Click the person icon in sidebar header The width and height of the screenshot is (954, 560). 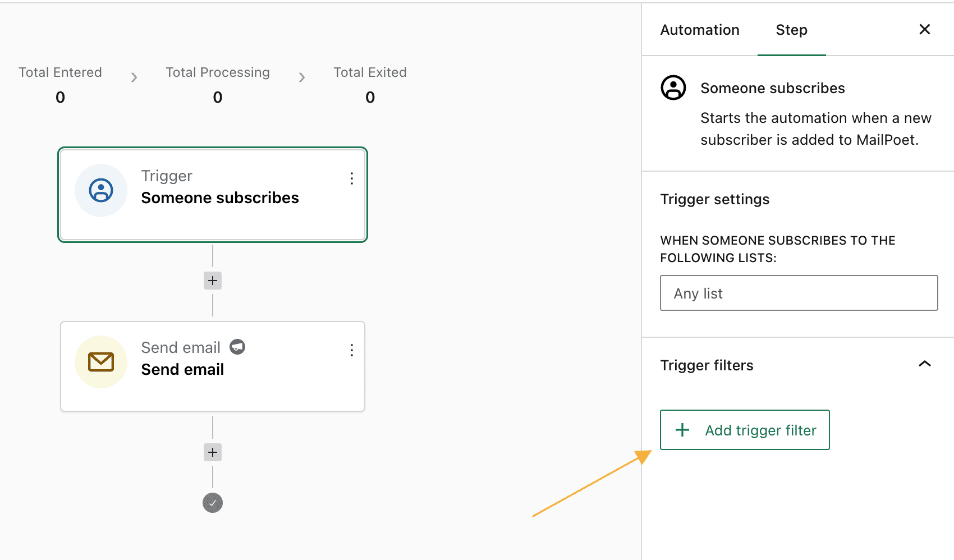click(673, 88)
